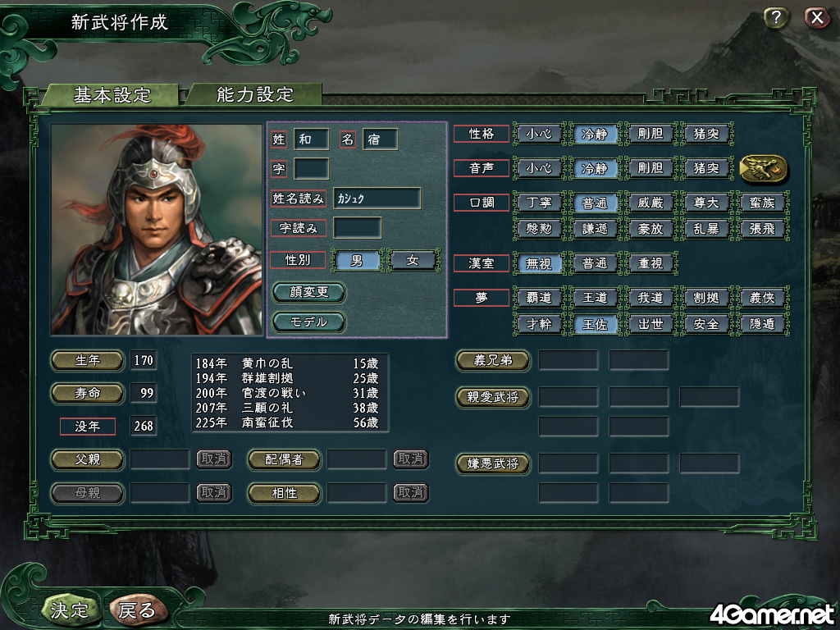Pick 張飛 speech tone in 口調
Viewport: 840px width, 630px height.
tap(762, 230)
